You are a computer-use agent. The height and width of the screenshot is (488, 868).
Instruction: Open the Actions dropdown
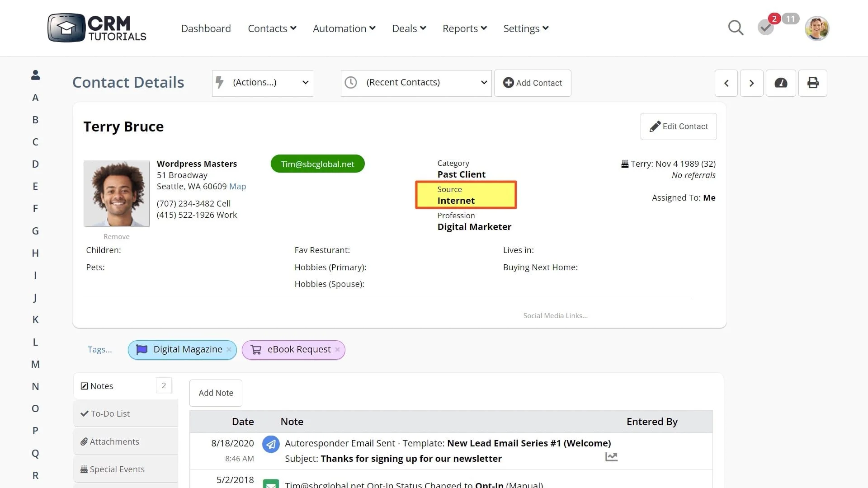(x=263, y=83)
